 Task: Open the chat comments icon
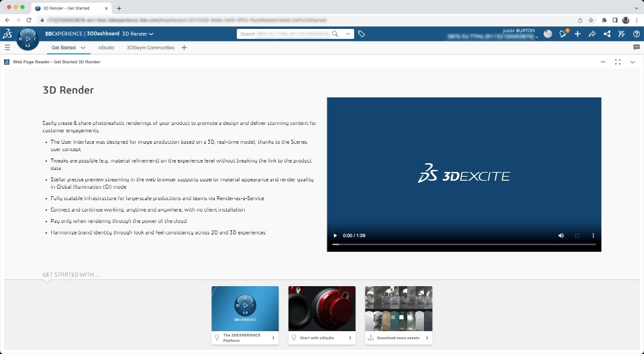tap(637, 48)
